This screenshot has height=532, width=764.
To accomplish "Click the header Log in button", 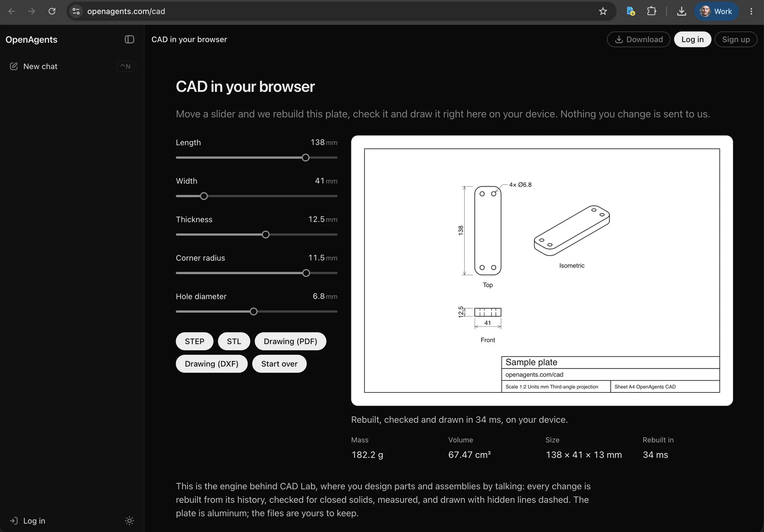I will pyautogui.click(x=692, y=40).
